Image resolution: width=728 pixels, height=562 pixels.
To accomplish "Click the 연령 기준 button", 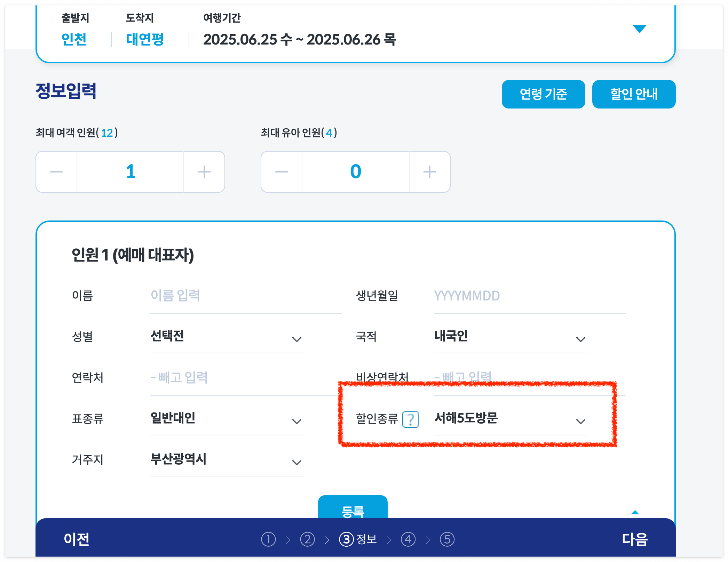I will click(x=543, y=94).
